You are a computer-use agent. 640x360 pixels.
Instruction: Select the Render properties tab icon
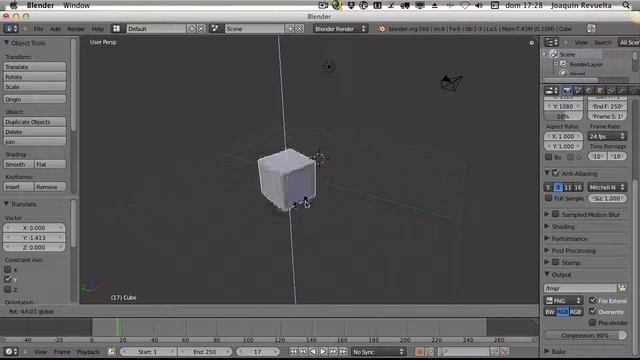pyautogui.click(x=567, y=91)
